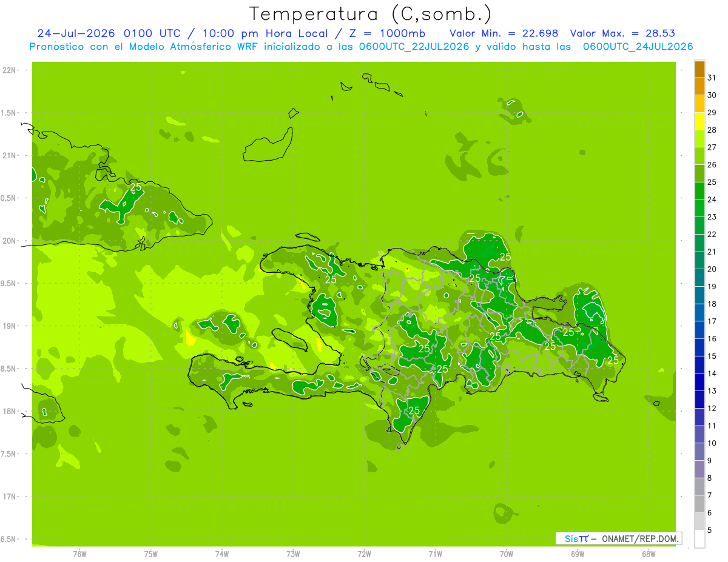Click the '72W' longitude label
The height and width of the screenshot is (562, 728).
(365, 554)
